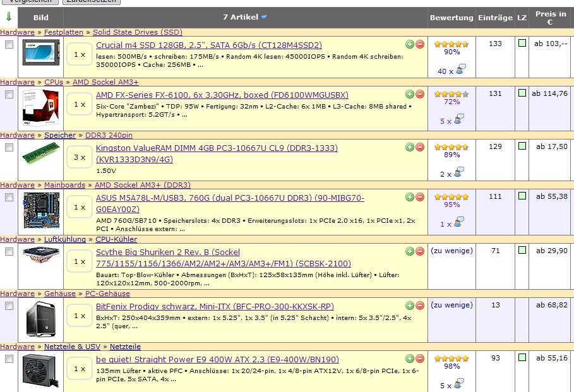The width and height of the screenshot is (574, 392).
Task: Click plus icon for BitFenix Prodigy case
Action: point(410,306)
